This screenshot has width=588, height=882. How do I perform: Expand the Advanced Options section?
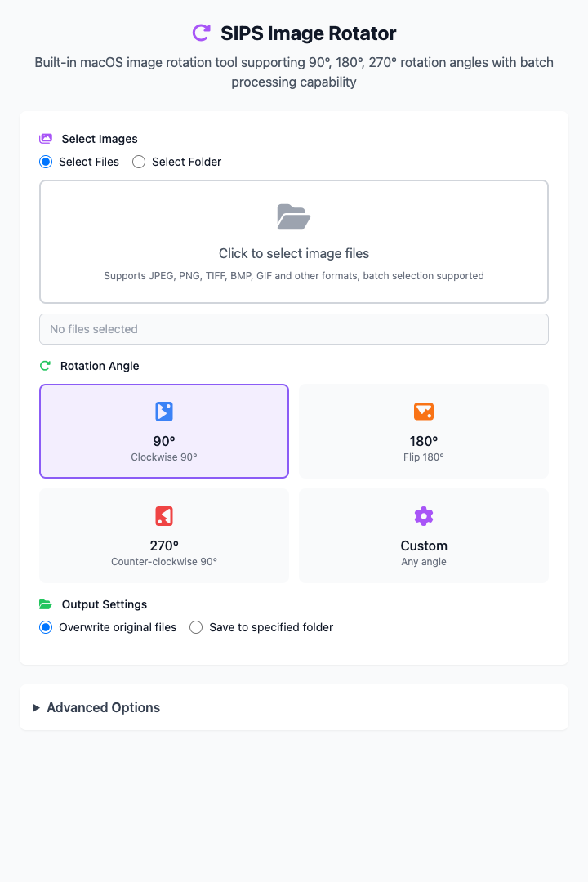[x=294, y=707]
